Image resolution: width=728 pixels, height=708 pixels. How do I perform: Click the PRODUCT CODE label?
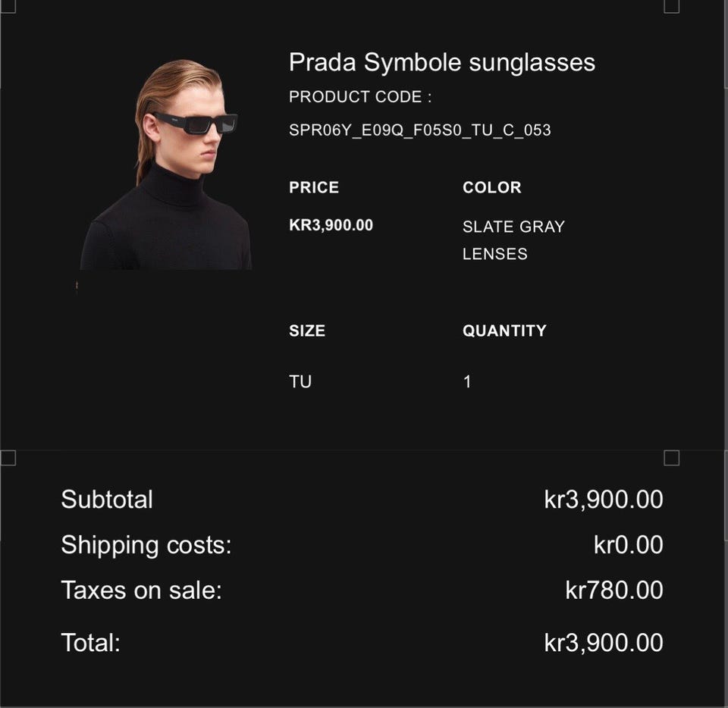(x=360, y=97)
